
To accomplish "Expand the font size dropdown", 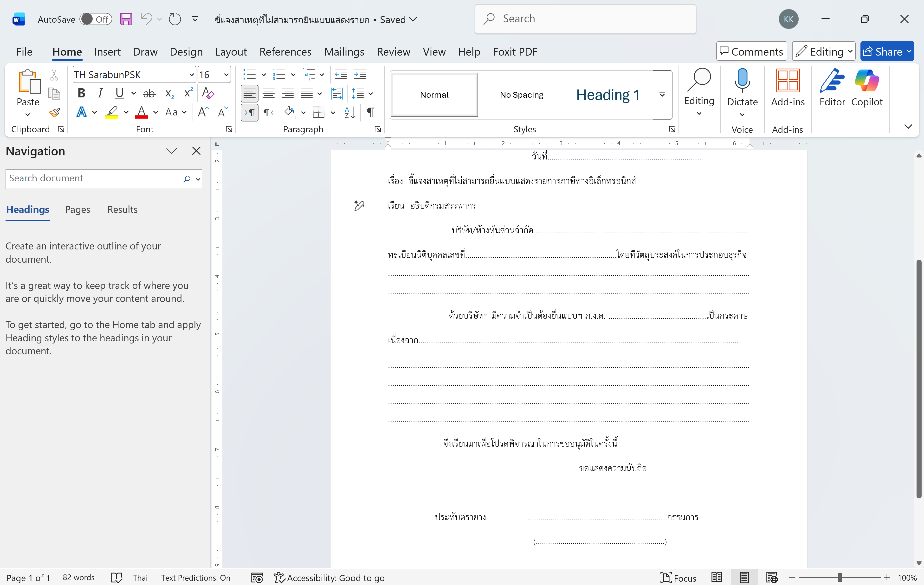I will pos(226,75).
